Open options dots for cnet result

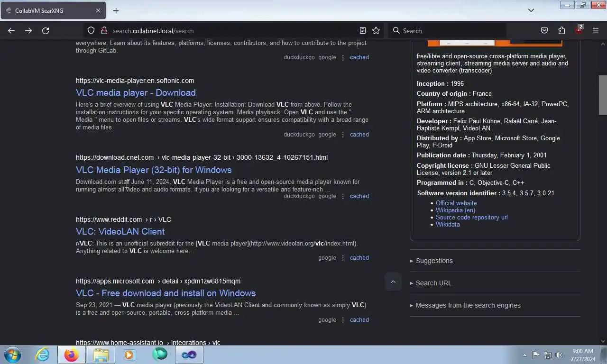click(343, 196)
